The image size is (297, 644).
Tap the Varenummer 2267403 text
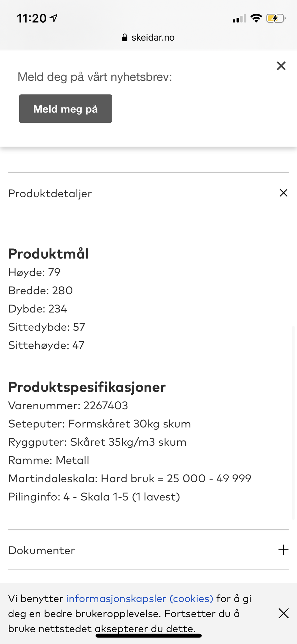tap(68, 405)
